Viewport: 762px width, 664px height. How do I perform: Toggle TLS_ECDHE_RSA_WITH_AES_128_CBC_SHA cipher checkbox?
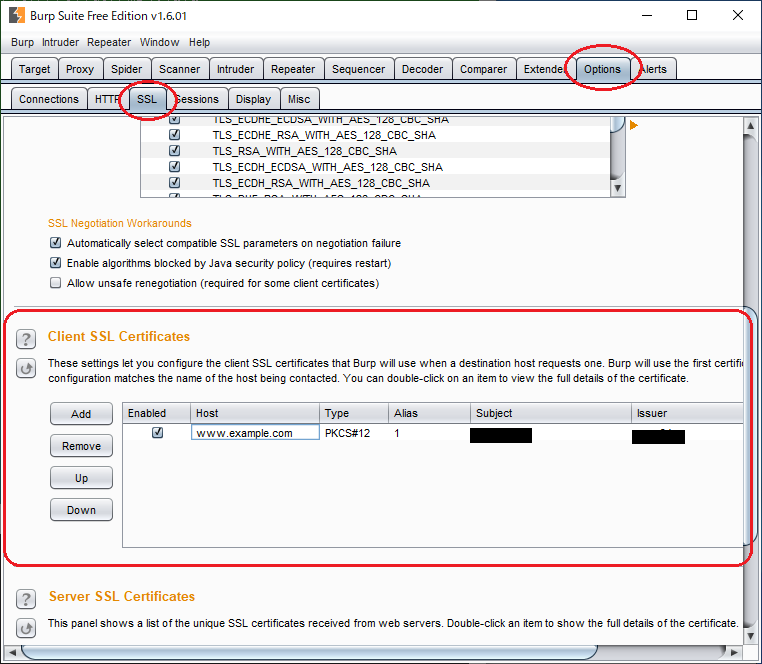(174, 135)
